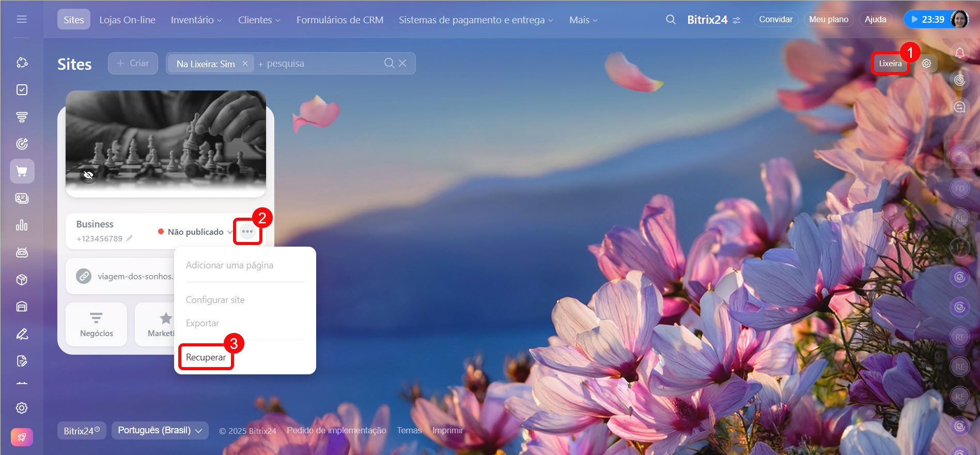Expand the Inventário dropdown menu
This screenshot has height=455, width=980.
196,20
